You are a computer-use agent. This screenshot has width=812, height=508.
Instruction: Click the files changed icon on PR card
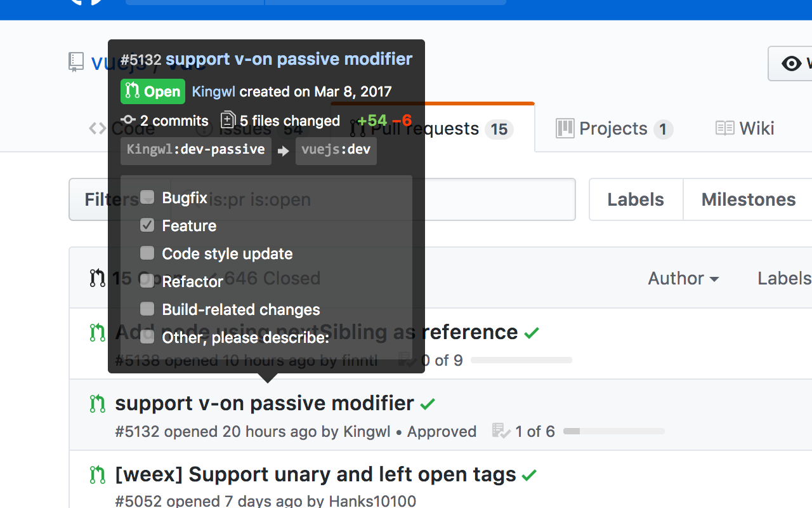pyautogui.click(x=227, y=119)
